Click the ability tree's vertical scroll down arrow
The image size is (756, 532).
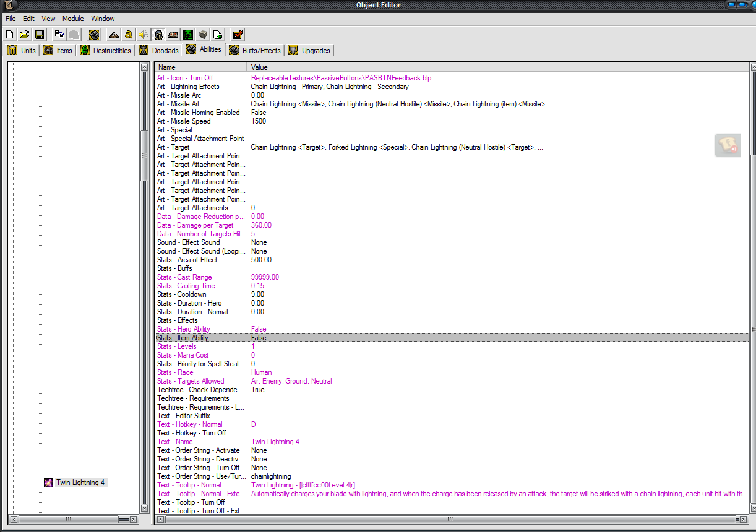click(x=145, y=508)
